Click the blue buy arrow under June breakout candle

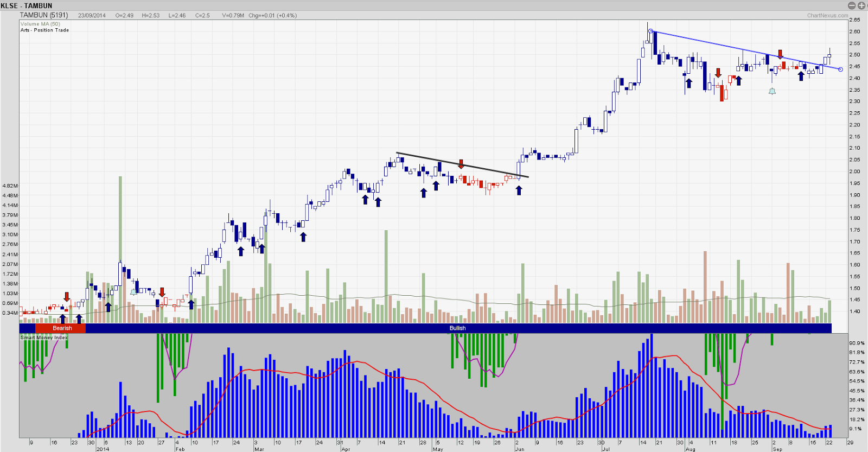[519, 190]
